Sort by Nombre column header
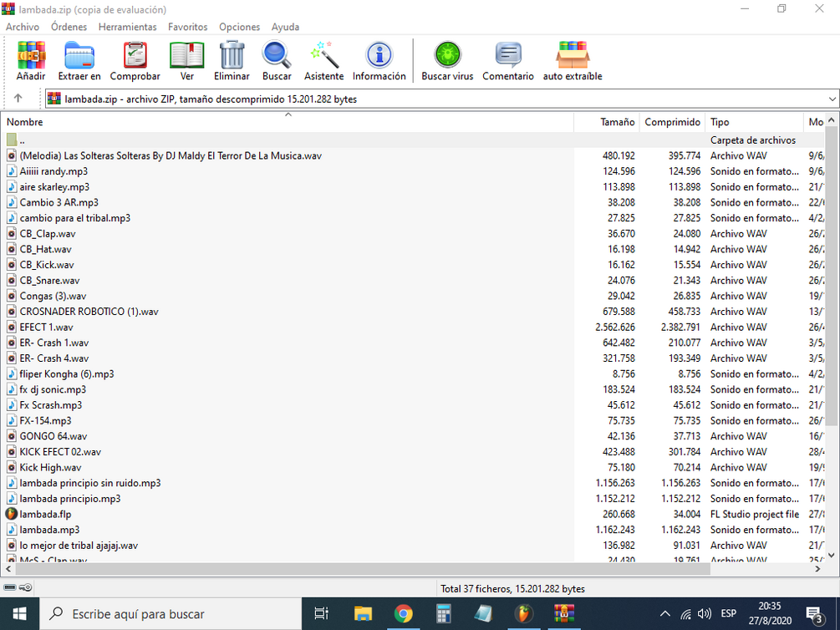The width and height of the screenshot is (840, 630). click(288, 122)
